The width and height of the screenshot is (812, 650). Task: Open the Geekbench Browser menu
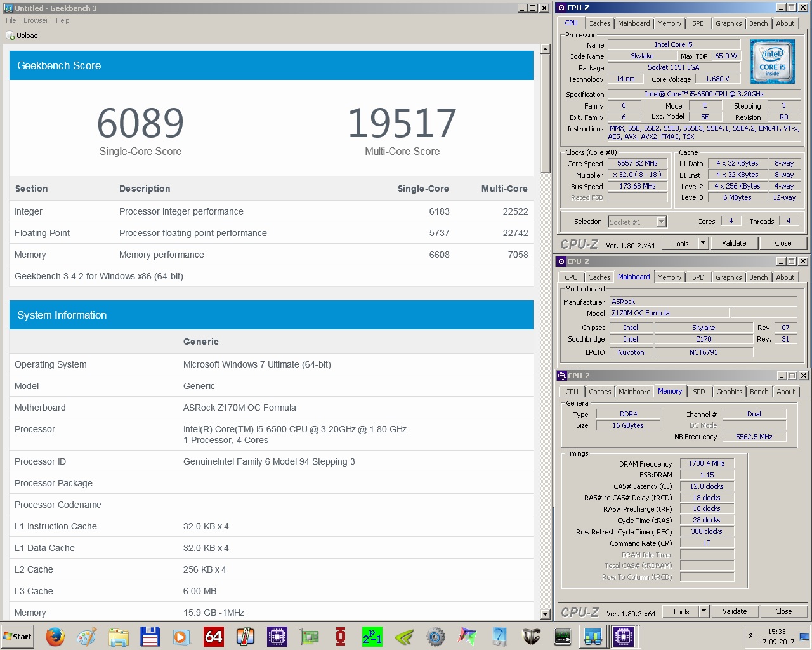[36, 20]
